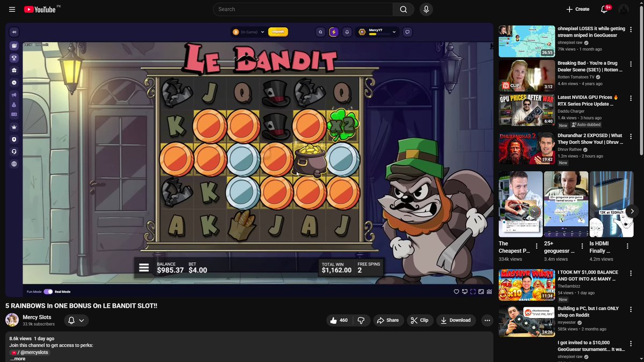Expand the description with ...more

coord(18,359)
